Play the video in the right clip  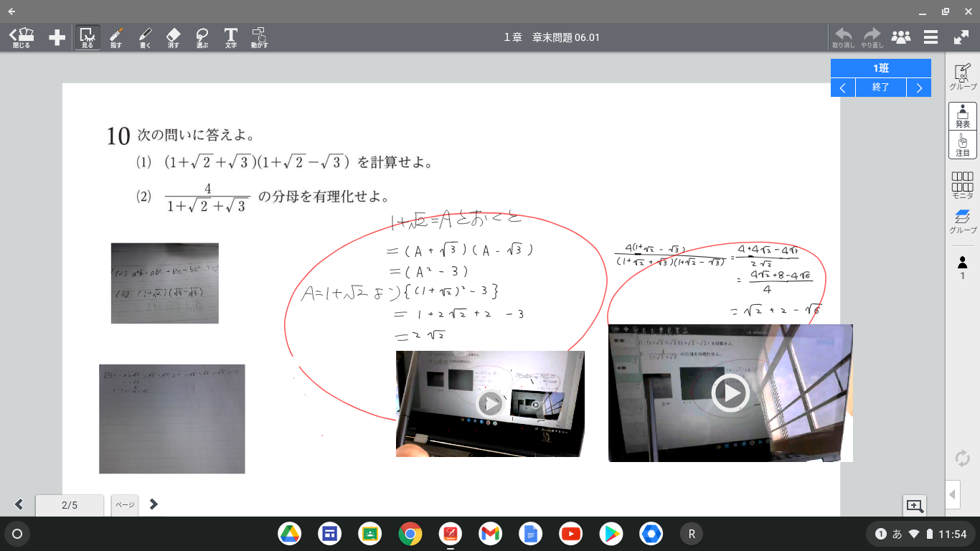tap(730, 392)
